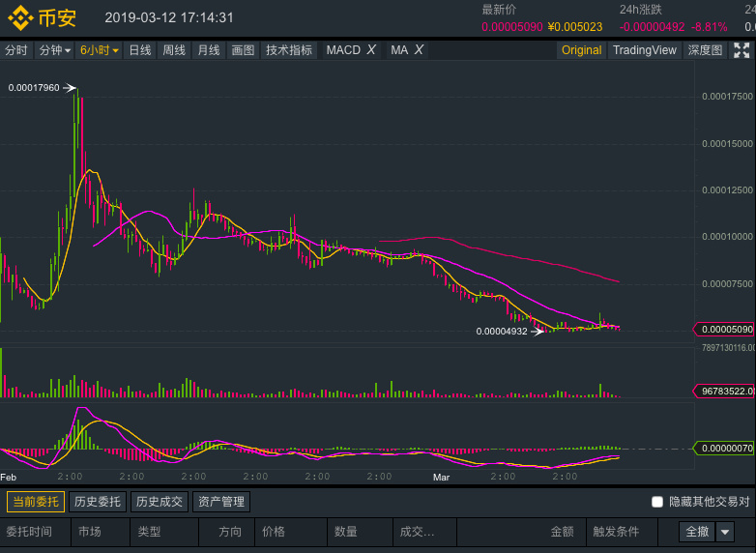Viewport: 756px width, 553px height.
Task: Click the 价格 column header
Action: (274, 532)
